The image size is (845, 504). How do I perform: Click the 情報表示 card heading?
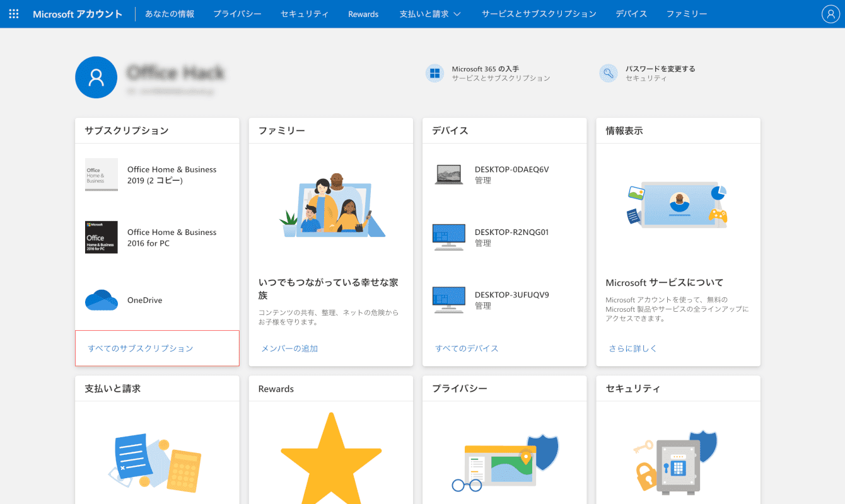(624, 130)
